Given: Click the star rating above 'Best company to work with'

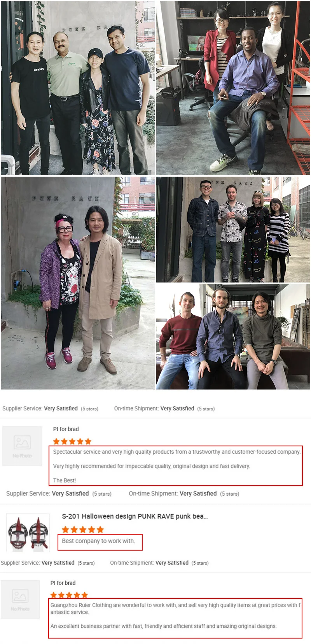Looking at the screenshot, I should (83, 530).
